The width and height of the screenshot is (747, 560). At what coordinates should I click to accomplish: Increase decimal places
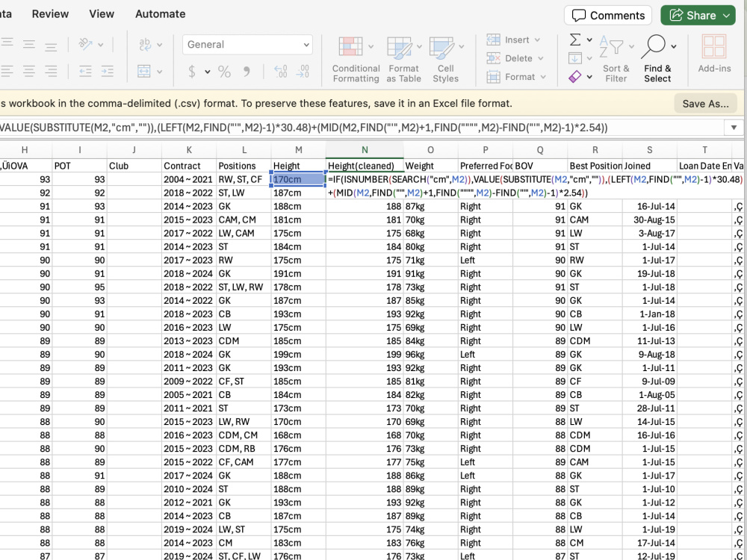[281, 72]
